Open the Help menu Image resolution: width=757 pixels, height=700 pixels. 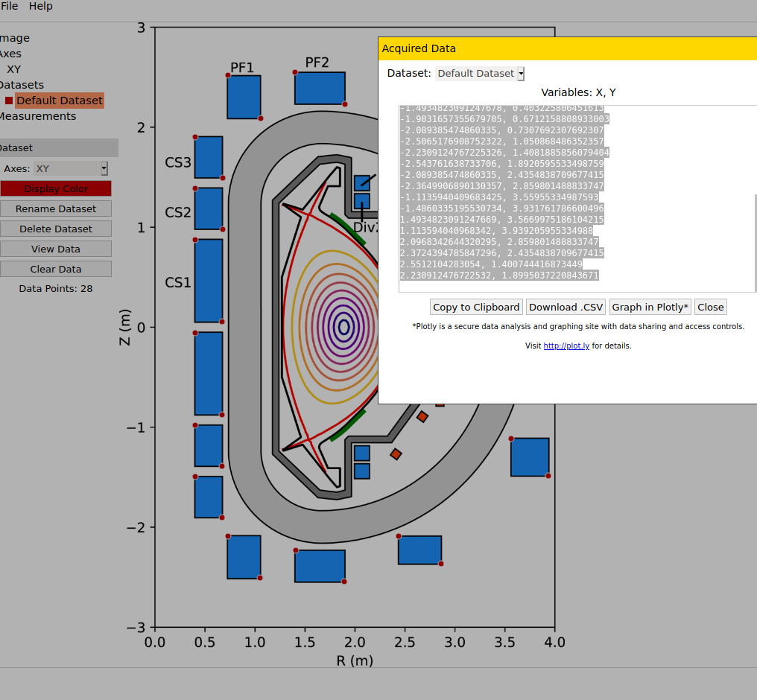[40, 6]
